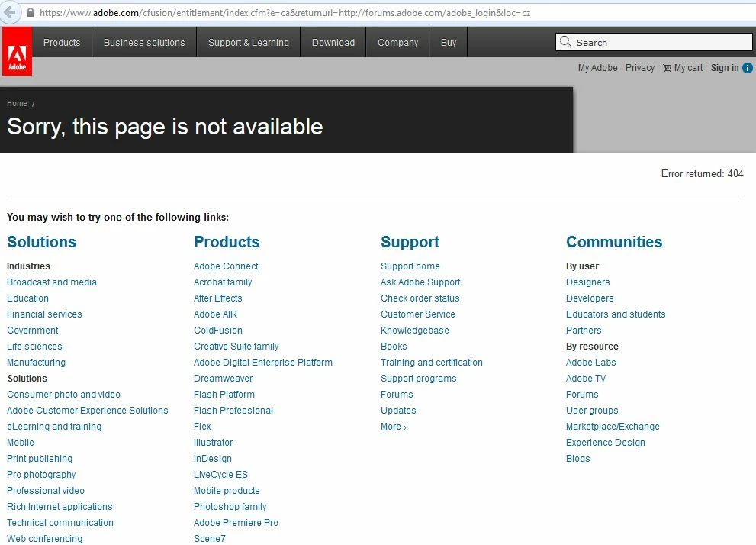Image resolution: width=756 pixels, height=545 pixels.
Task: Open the Company menu
Action: [x=397, y=43]
